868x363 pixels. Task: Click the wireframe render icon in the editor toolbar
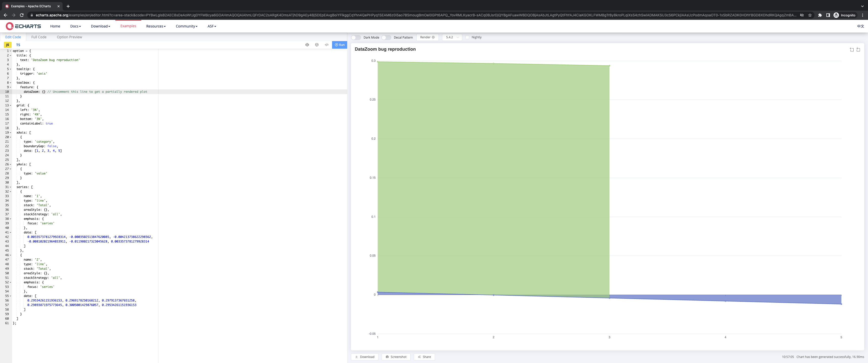pyautogui.click(x=307, y=44)
